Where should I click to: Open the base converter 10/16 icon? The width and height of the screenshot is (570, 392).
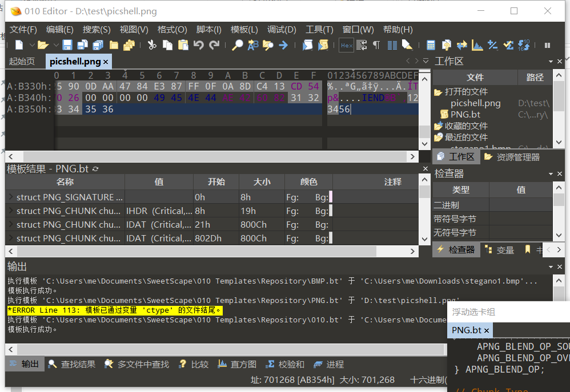pos(524,45)
